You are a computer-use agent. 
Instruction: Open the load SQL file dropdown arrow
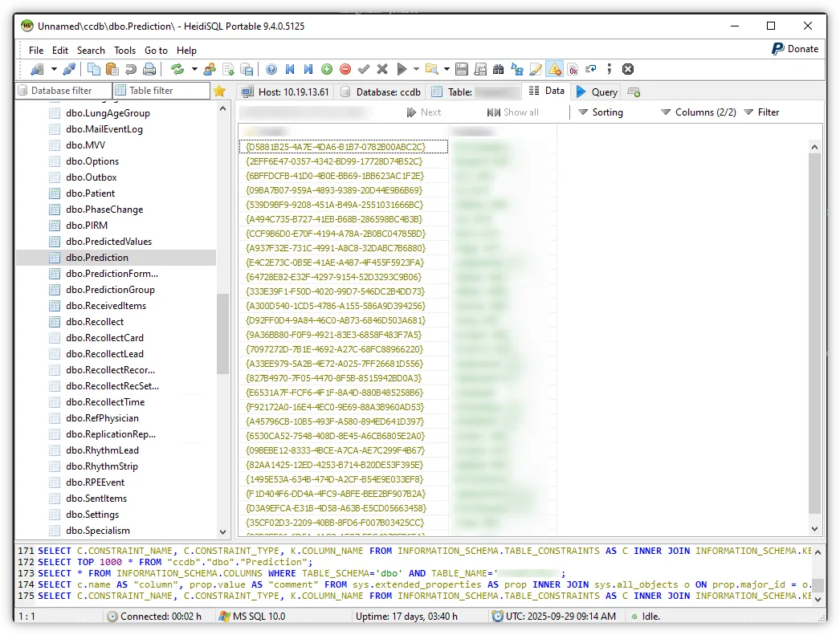pyautogui.click(x=447, y=69)
